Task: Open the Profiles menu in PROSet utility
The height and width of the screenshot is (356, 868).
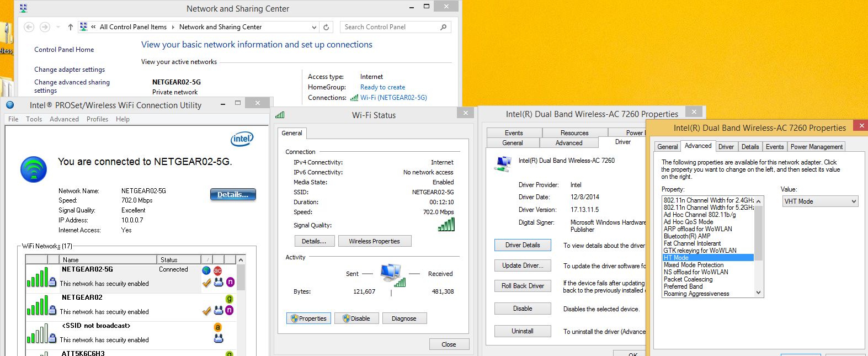Action: [97, 119]
